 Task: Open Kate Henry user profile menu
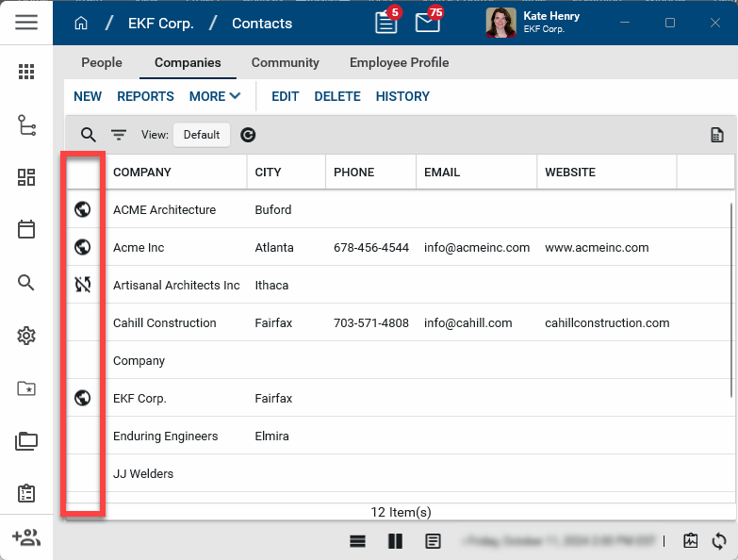tap(533, 23)
